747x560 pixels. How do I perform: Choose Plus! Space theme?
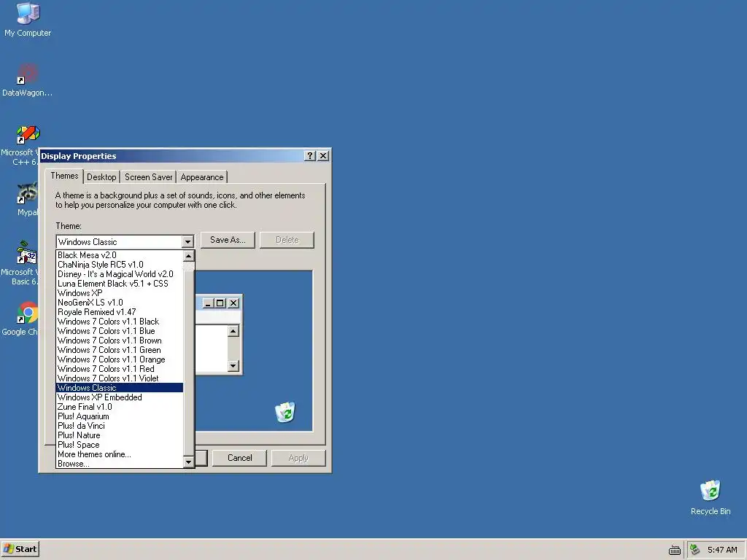tap(120, 445)
